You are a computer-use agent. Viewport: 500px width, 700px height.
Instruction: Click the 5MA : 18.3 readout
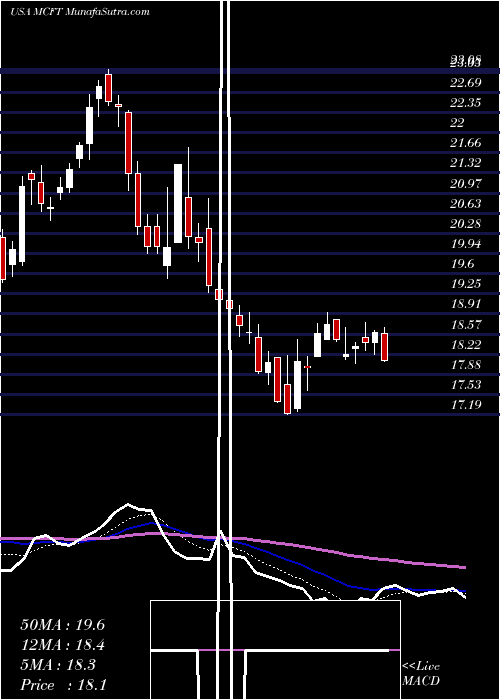tap(58, 665)
